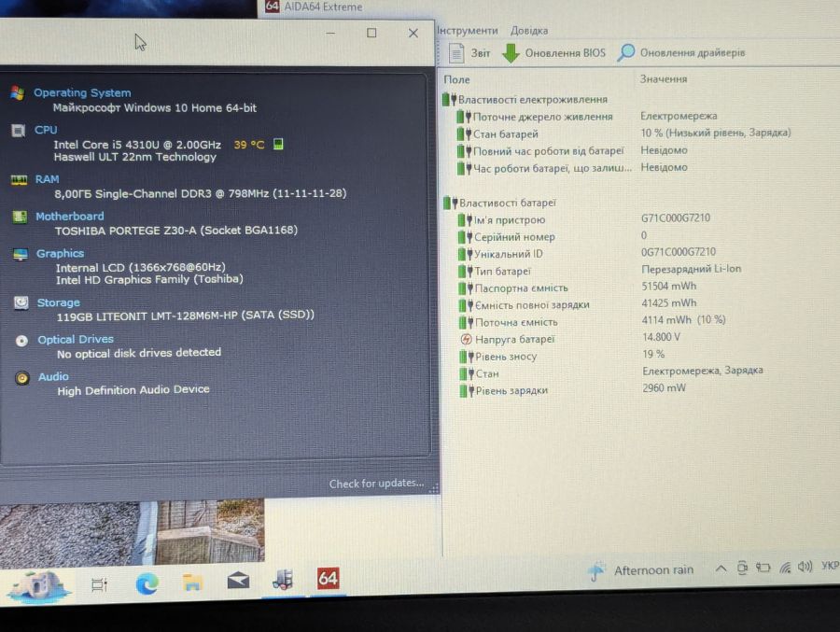Open the Mail app from the taskbar

pyautogui.click(x=238, y=581)
